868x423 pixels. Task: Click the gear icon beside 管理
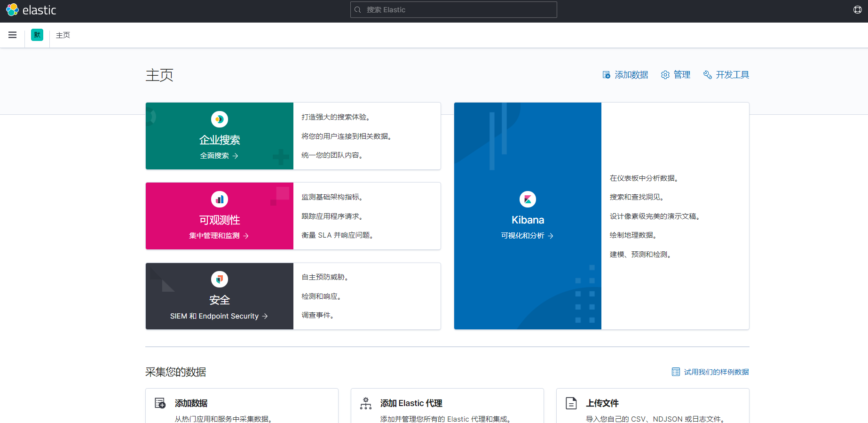[665, 75]
